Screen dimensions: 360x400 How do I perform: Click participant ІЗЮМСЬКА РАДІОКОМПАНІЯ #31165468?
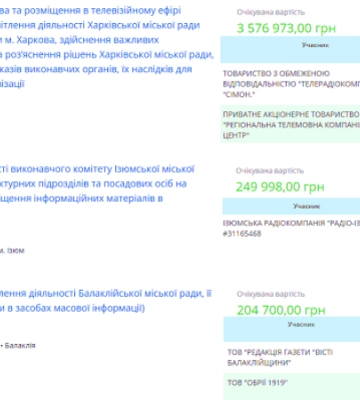point(291,228)
